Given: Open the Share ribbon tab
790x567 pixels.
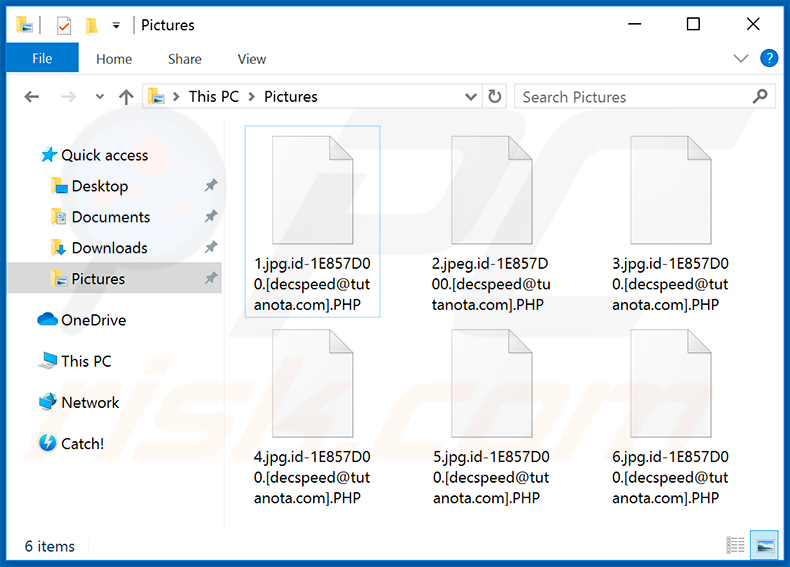Looking at the screenshot, I should point(185,59).
